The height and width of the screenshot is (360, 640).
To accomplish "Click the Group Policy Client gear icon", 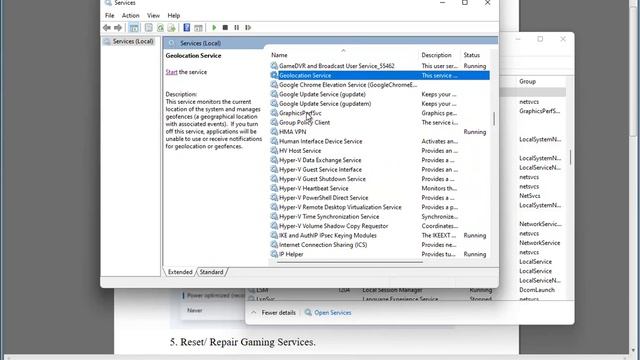I will click(x=274, y=122).
